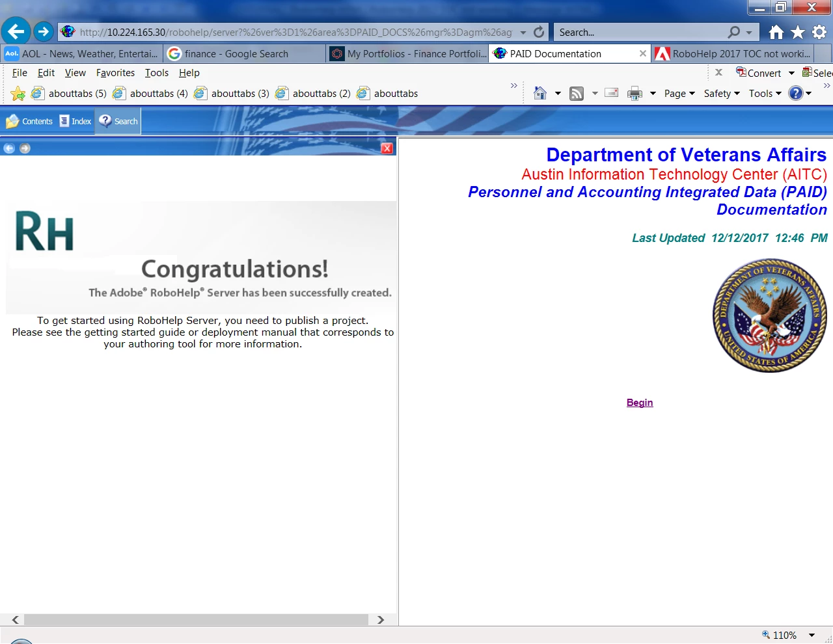Click the URL address bar

pyautogui.click(x=296, y=32)
